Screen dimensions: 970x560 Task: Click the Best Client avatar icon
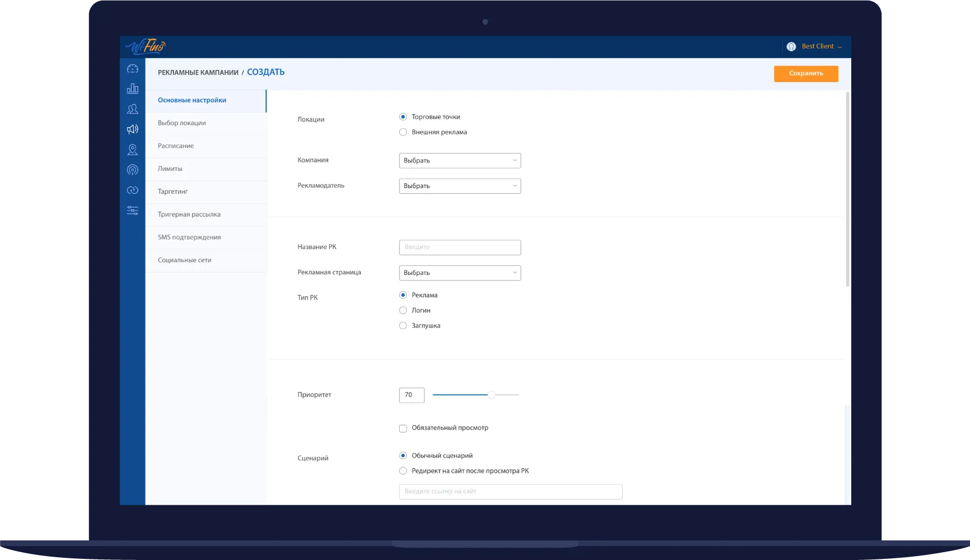coord(791,46)
